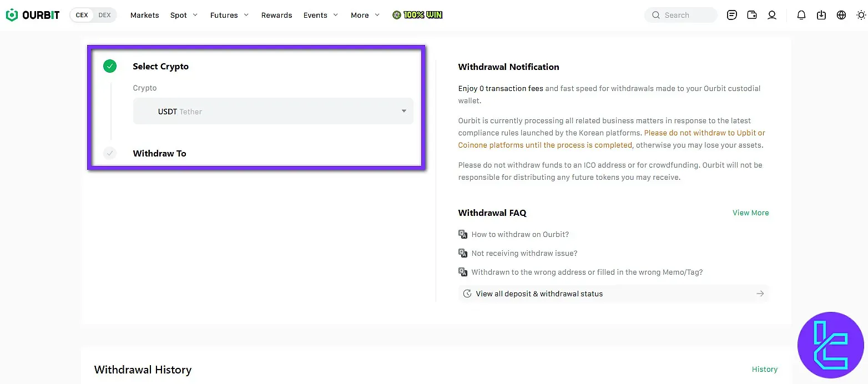Navigate to the Rewards menu item
This screenshot has height=384, width=868.
[276, 15]
